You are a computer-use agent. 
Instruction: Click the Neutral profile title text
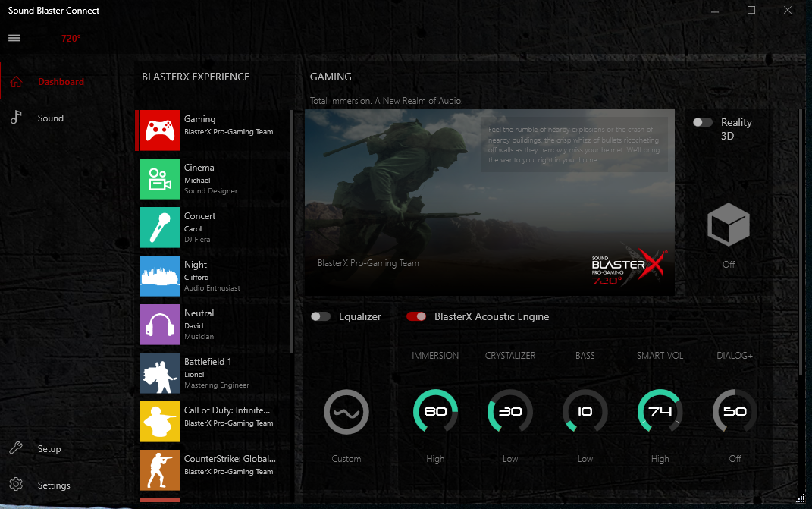point(199,313)
